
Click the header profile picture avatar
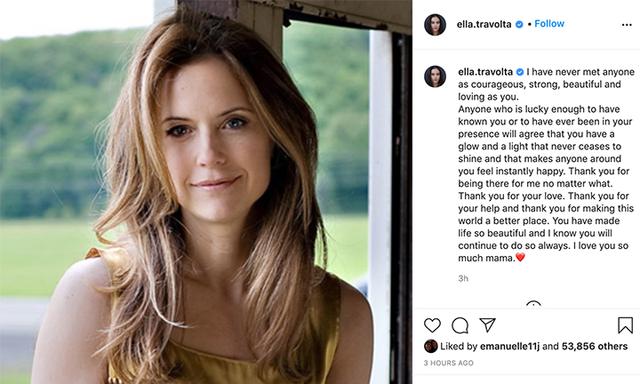tap(435, 25)
